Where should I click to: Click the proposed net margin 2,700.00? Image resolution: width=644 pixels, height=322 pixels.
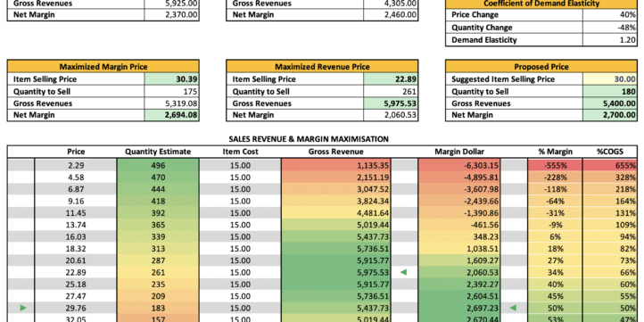click(610, 115)
